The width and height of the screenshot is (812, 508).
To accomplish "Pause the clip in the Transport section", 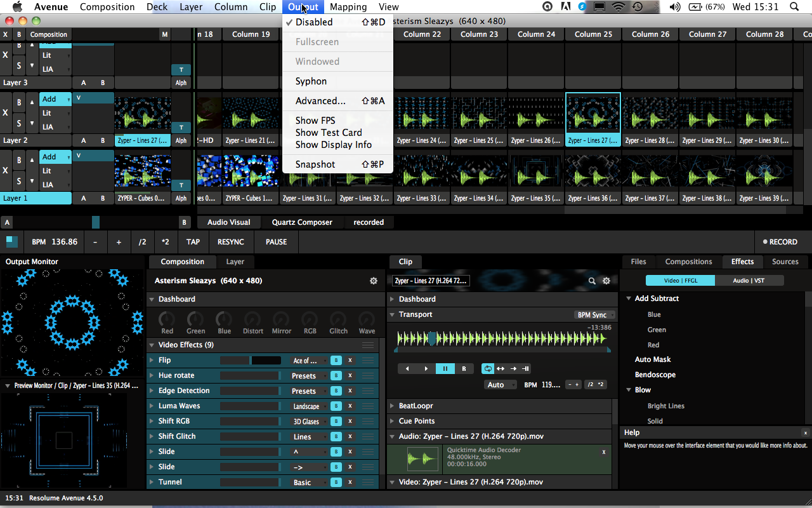I will coord(445,368).
